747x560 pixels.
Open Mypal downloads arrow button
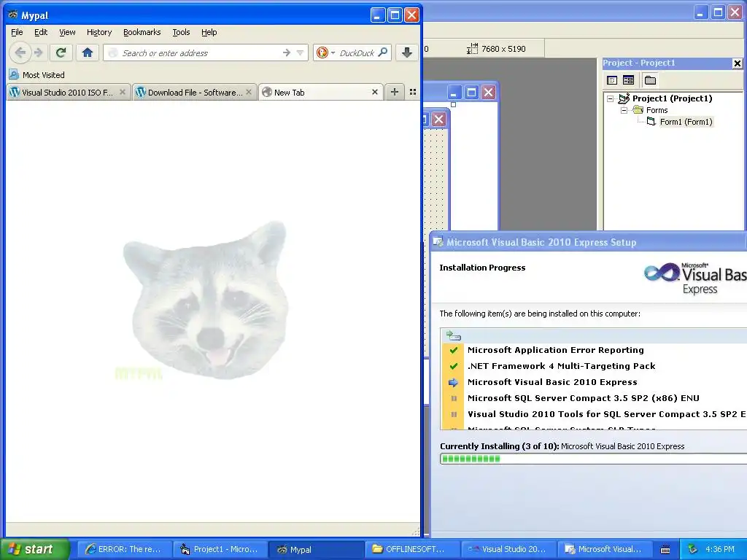click(406, 52)
